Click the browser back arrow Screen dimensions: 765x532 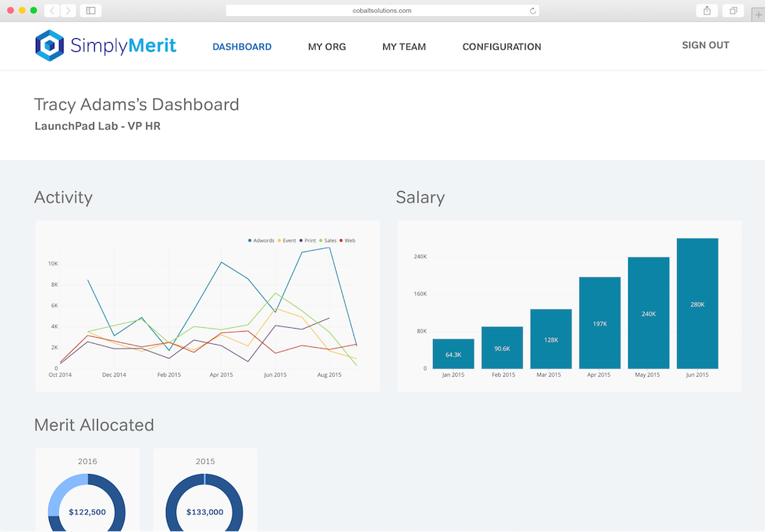pyautogui.click(x=51, y=11)
